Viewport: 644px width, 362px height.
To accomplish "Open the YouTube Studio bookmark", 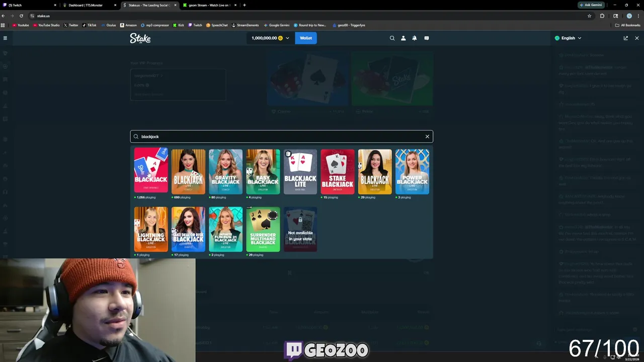I will [46, 25].
